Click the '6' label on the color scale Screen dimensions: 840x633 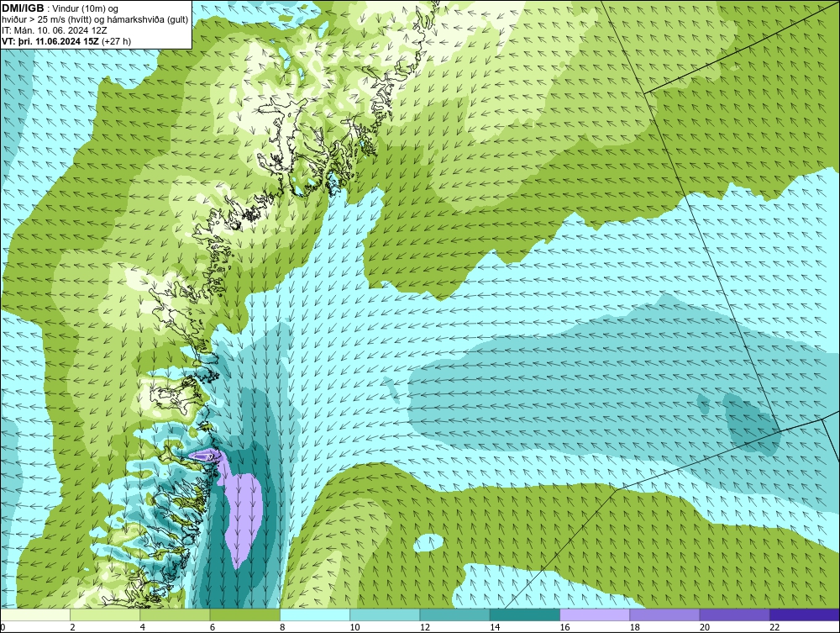tap(213, 627)
